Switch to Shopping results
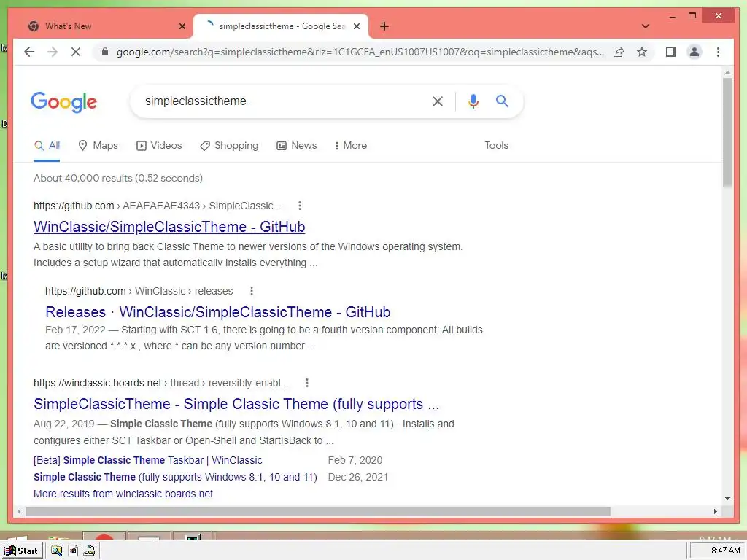This screenshot has width=747, height=560. tap(229, 146)
